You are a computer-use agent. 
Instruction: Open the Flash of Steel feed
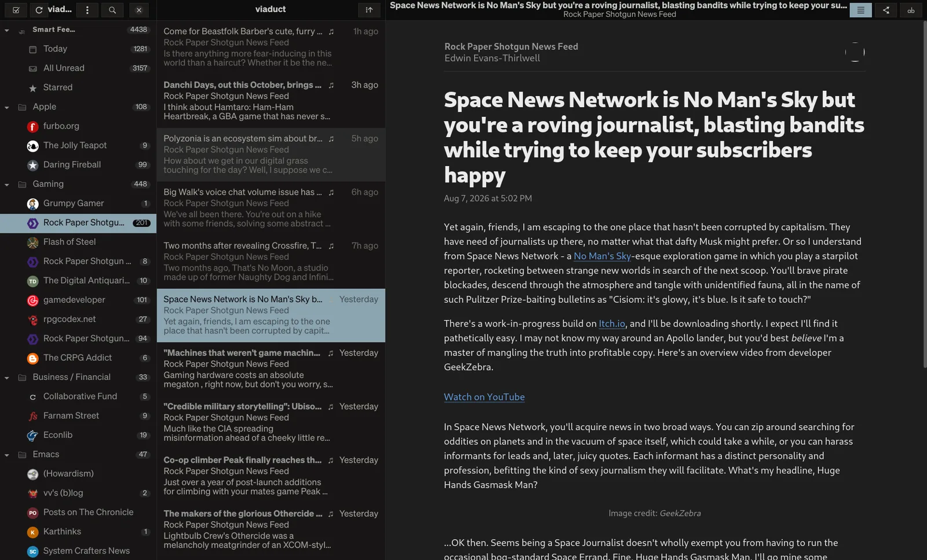coord(78,242)
